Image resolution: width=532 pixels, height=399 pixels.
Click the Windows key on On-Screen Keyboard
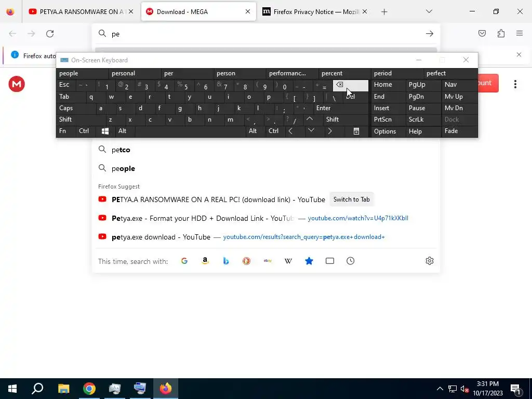(x=105, y=131)
